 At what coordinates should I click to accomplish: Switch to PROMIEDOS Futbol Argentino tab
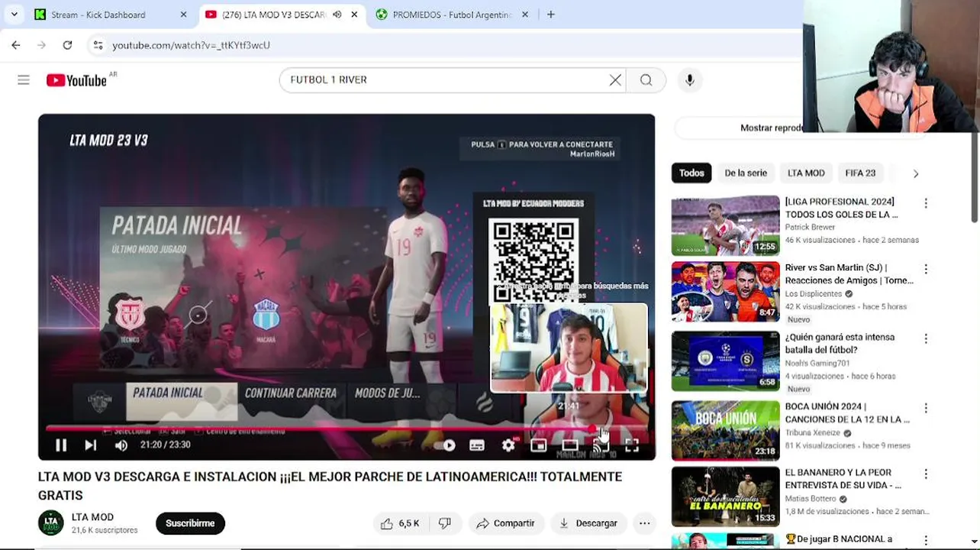tap(450, 15)
